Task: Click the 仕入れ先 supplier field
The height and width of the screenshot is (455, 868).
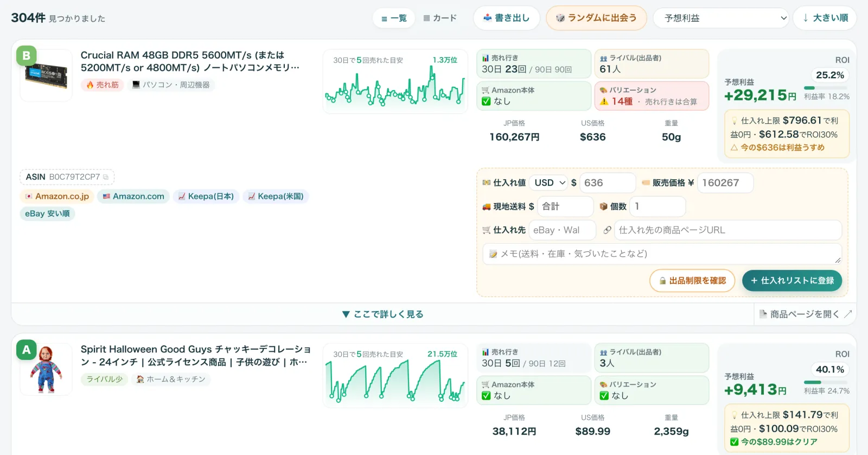Action: pos(562,230)
